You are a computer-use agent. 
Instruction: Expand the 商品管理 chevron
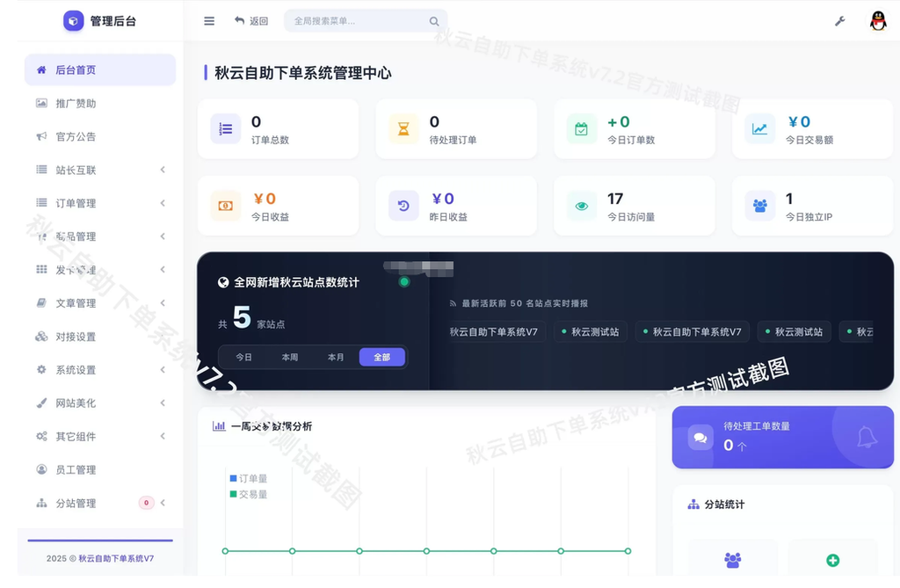pyautogui.click(x=163, y=236)
